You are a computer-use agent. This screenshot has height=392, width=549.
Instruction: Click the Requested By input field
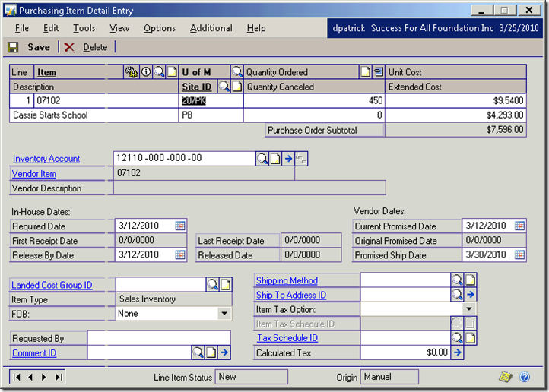coord(159,338)
